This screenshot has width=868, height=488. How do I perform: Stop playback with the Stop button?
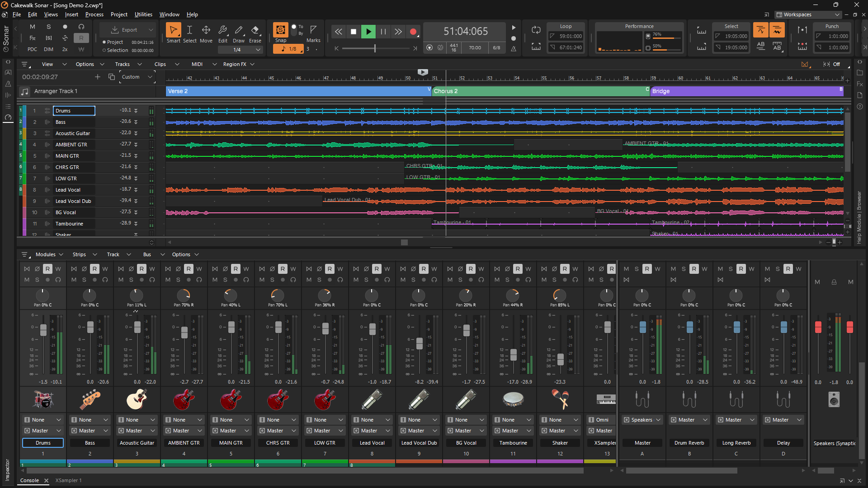click(x=354, y=32)
